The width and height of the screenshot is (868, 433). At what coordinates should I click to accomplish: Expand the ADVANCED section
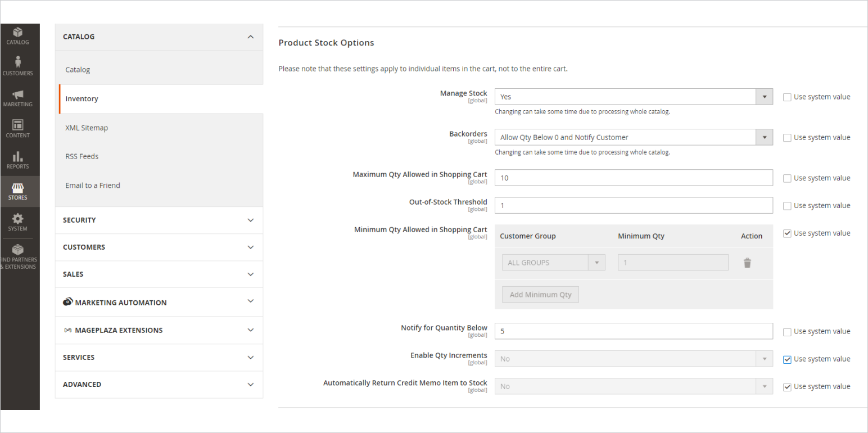159,384
